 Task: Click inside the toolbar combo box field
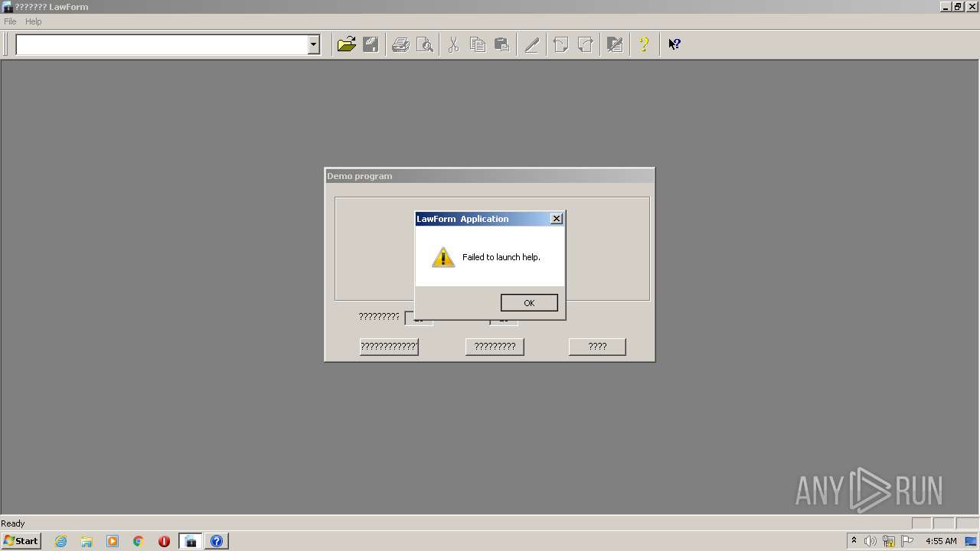point(162,44)
